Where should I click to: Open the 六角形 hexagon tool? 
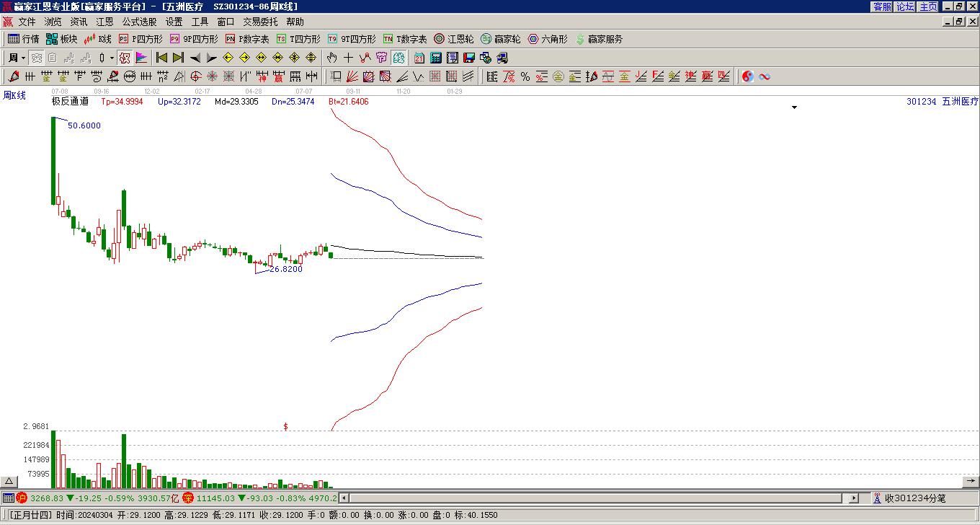point(548,39)
